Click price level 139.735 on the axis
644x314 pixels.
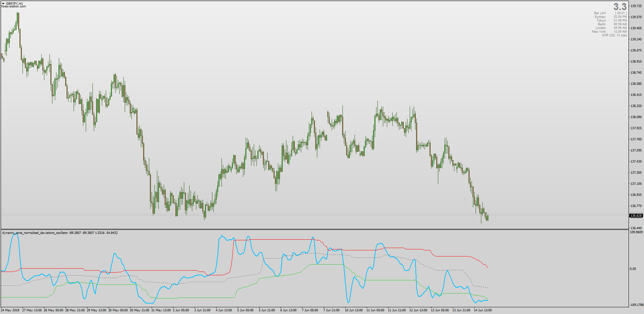click(x=636, y=6)
